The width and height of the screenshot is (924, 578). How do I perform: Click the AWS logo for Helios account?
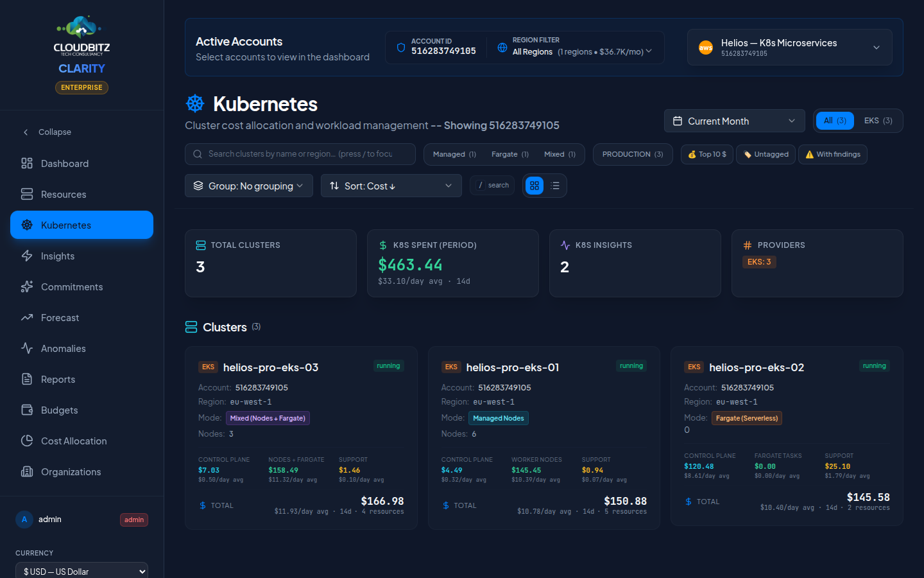click(706, 48)
